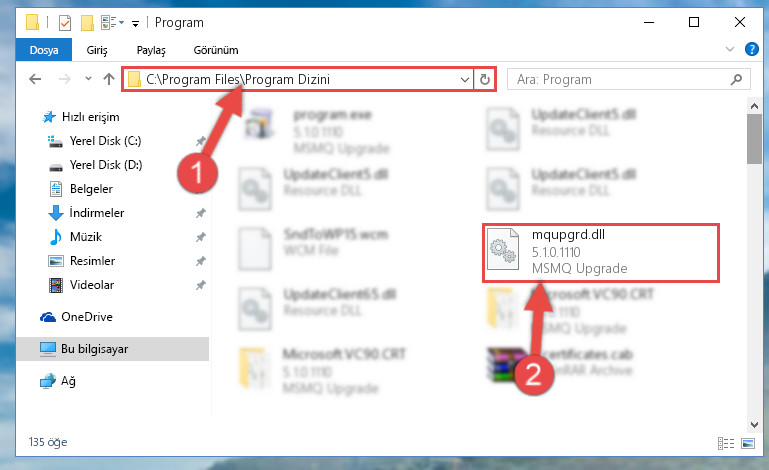Go up one folder level arrow
Image resolution: width=769 pixels, height=470 pixels.
click(109, 79)
